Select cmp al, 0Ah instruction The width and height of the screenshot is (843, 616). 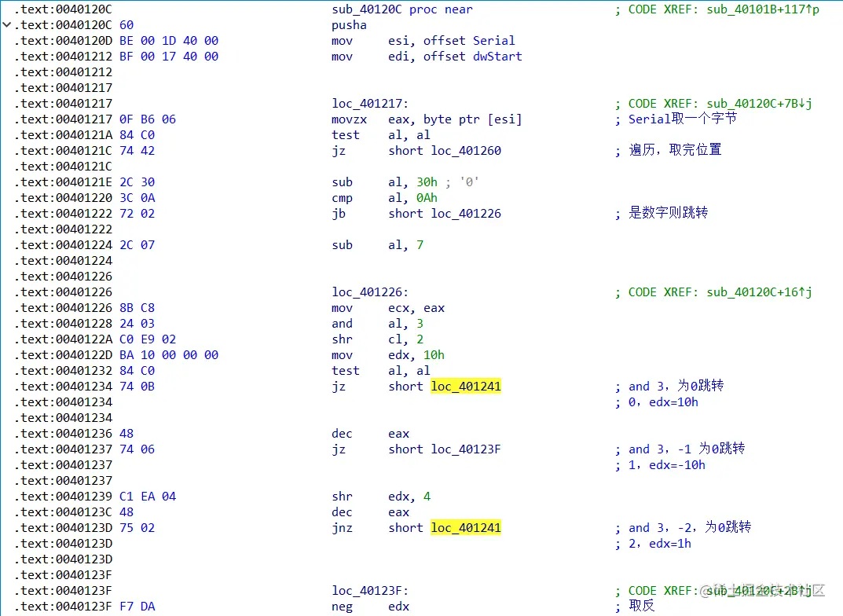click(x=384, y=197)
